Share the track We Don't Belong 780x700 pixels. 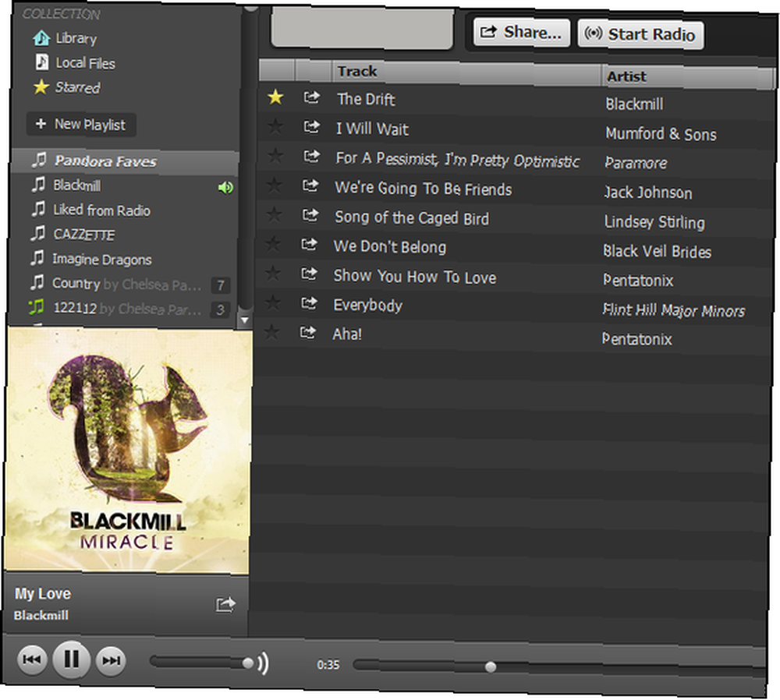point(310,244)
